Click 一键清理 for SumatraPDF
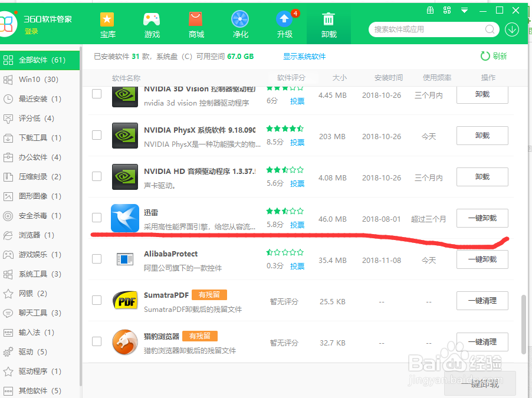532x398 pixels. tap(482, 301)
